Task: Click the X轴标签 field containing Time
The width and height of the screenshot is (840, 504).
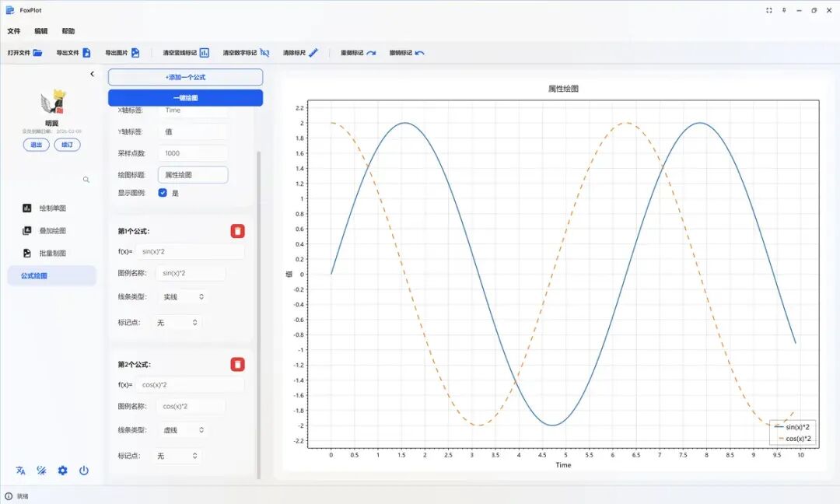Action: coord(193,110)
